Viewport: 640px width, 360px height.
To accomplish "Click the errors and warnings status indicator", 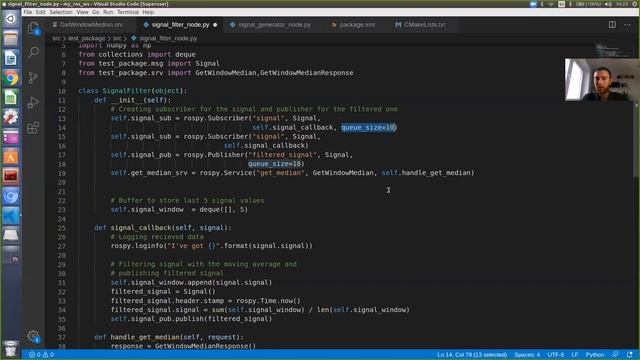I will pyautogui.click(x=41, y=355).
